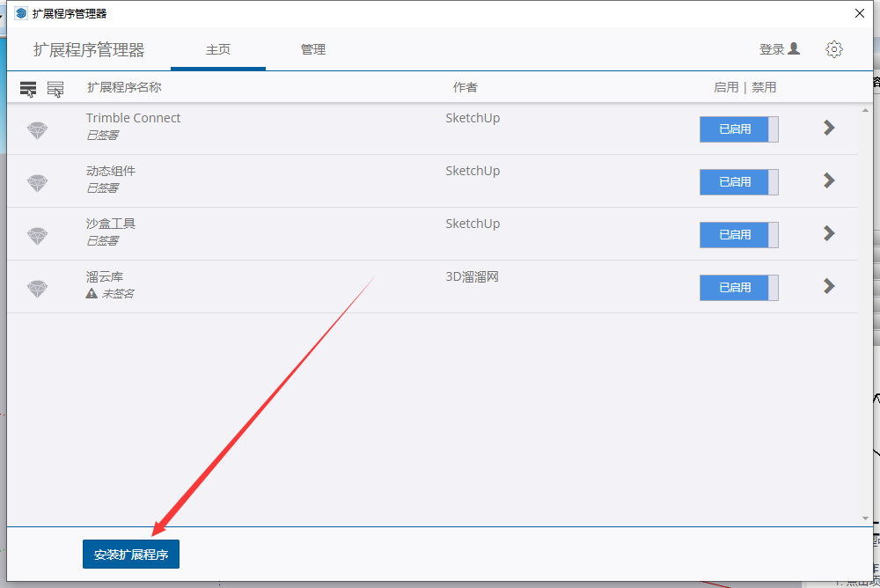Click the deselect-all extensions icon

click(x=55, y=89)
